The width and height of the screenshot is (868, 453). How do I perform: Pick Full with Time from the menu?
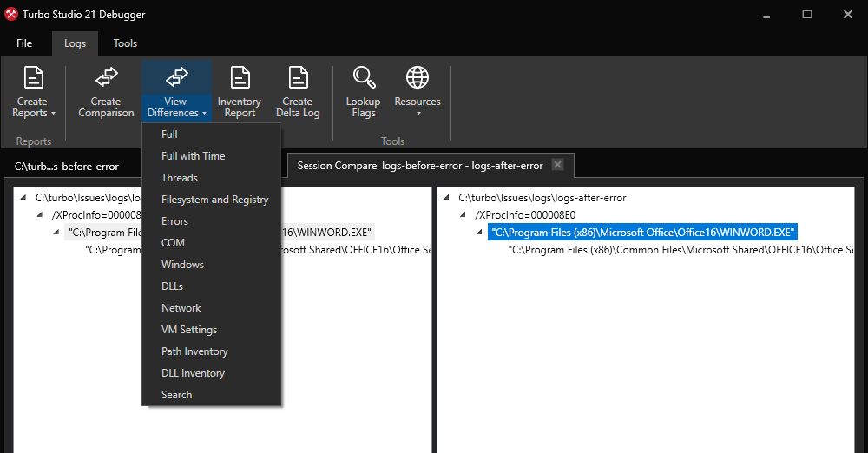[x=193, y=156]
